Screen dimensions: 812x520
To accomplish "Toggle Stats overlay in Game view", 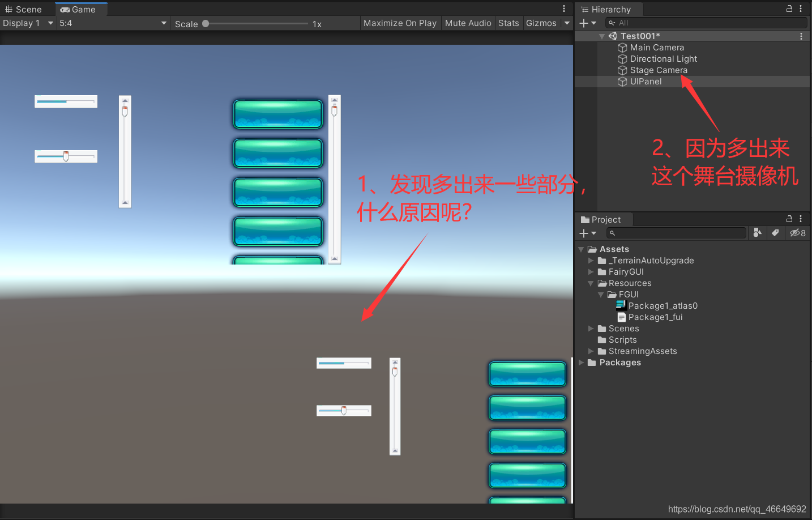I will pyautogui.click(x=508, y=23).
